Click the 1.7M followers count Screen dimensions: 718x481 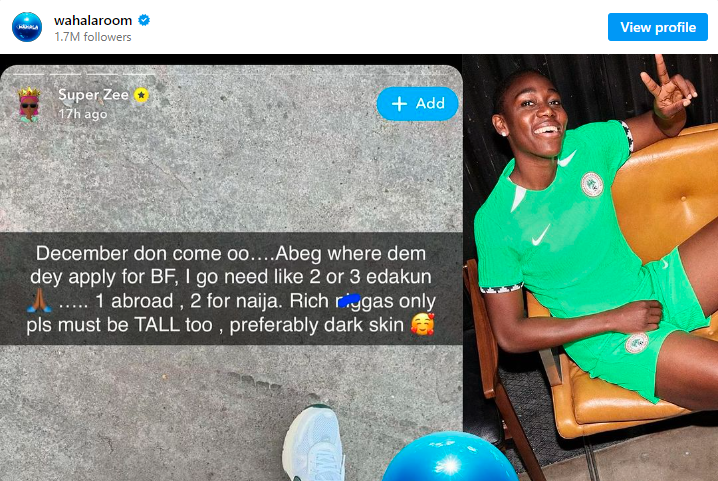(93, 37)
